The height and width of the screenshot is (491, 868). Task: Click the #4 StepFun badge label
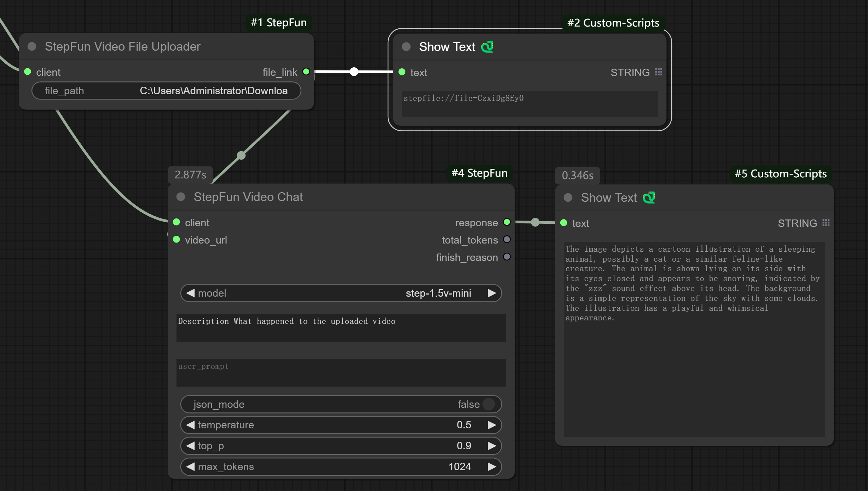coord(479,173)
